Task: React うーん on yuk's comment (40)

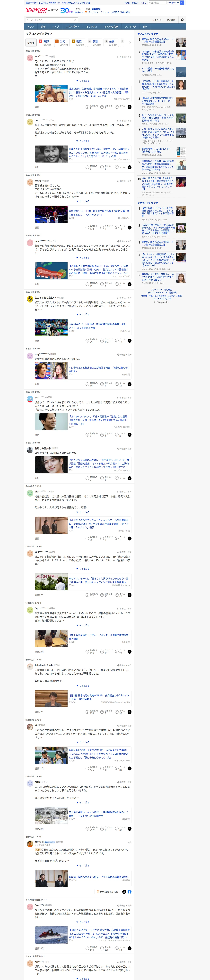Action: [120, 595]
